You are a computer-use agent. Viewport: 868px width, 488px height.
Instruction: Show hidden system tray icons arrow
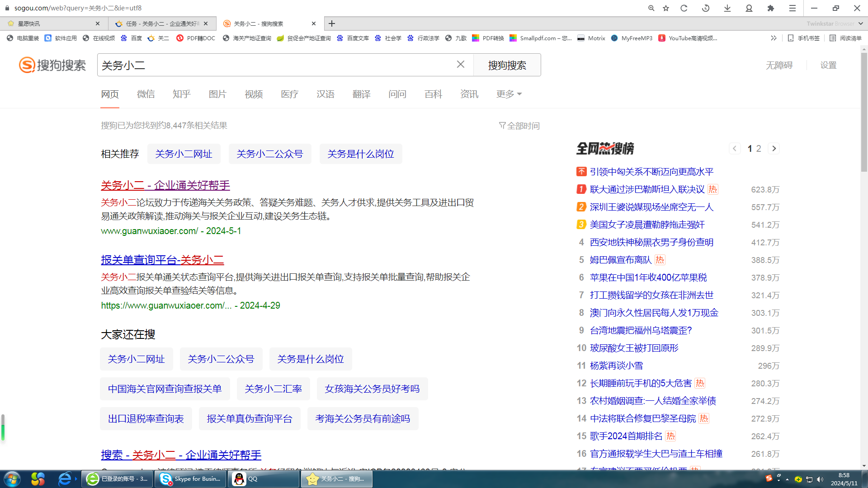tap(788, 479)
